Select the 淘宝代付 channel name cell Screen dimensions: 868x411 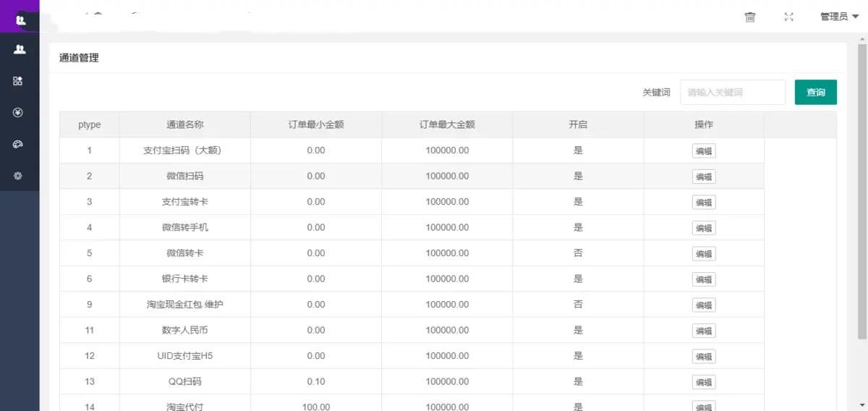point(185,404)
